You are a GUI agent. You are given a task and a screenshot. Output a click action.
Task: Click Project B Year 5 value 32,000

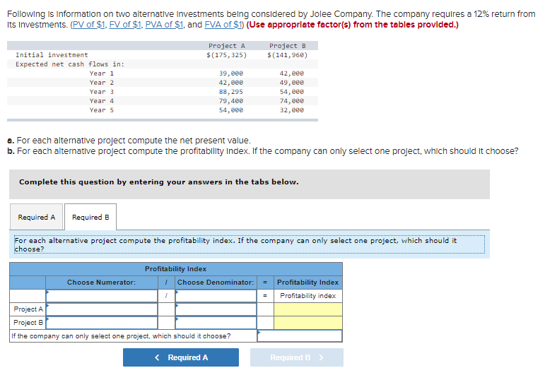[292, 109]
